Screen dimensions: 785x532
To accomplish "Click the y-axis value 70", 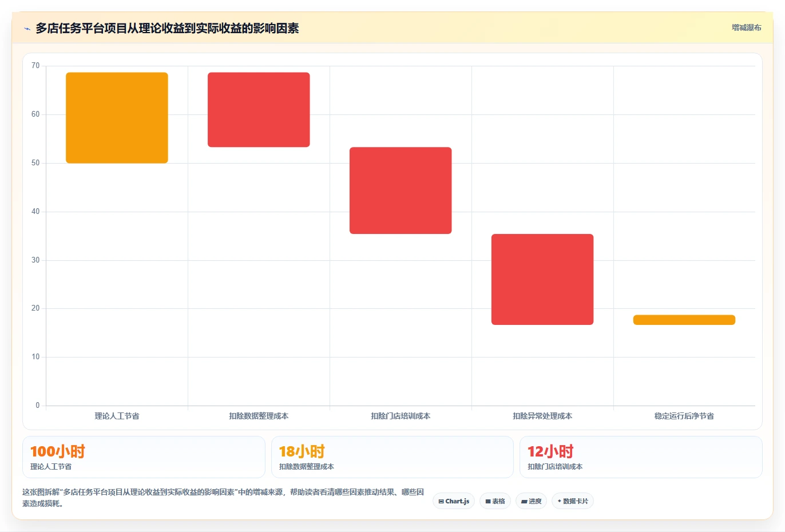I will point(35,66).
